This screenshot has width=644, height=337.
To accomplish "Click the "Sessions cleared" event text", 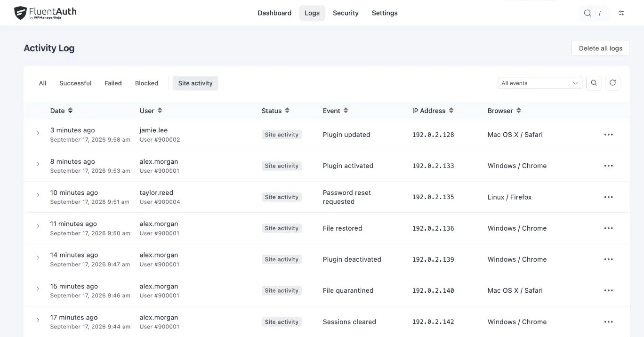I will 349,322.
